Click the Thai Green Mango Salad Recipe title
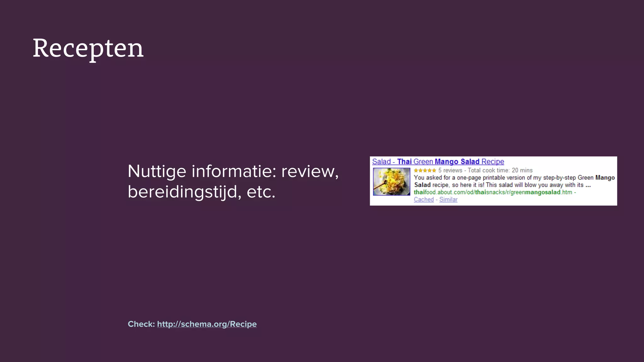644x362 pixels. (438, 162)
